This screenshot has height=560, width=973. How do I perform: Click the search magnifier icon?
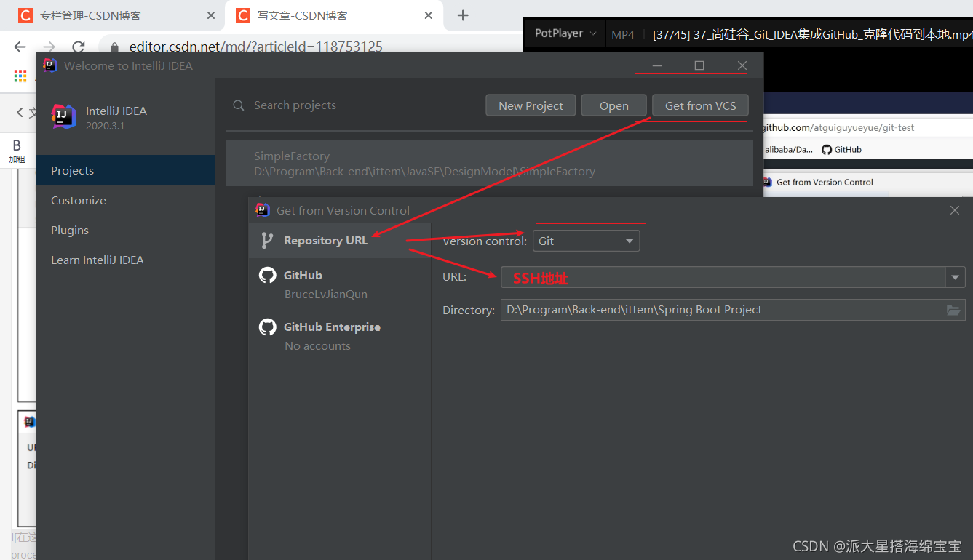click(x=239, y=105)
